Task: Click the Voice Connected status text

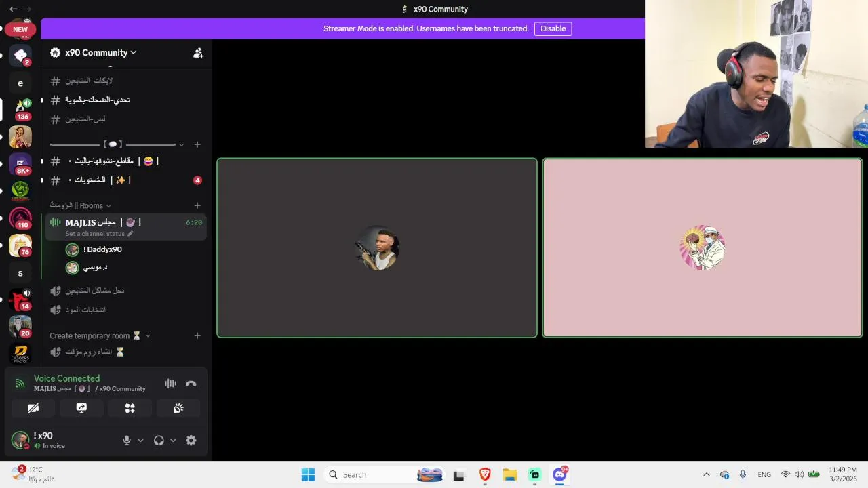Action: (x=66, y=378)
